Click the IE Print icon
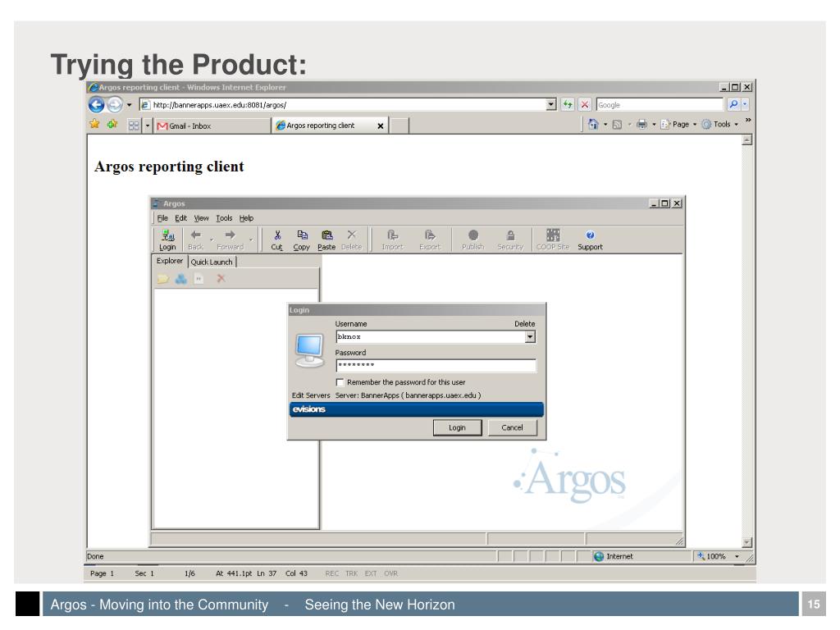This screenshot has width=840, height=630. 641,125
